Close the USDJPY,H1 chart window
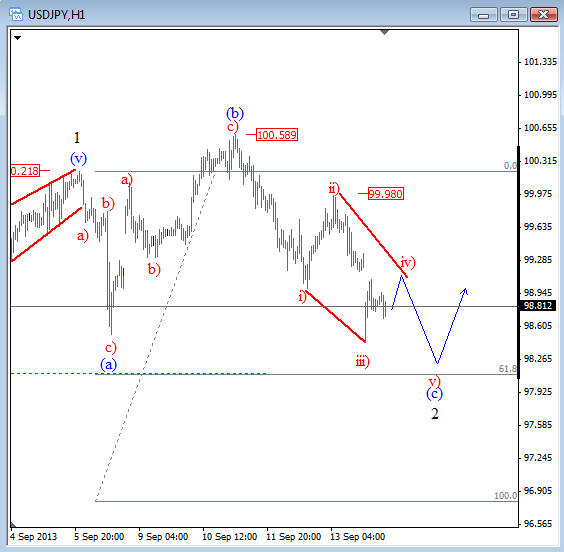The image size is (564, 552). tap(543, 15)
